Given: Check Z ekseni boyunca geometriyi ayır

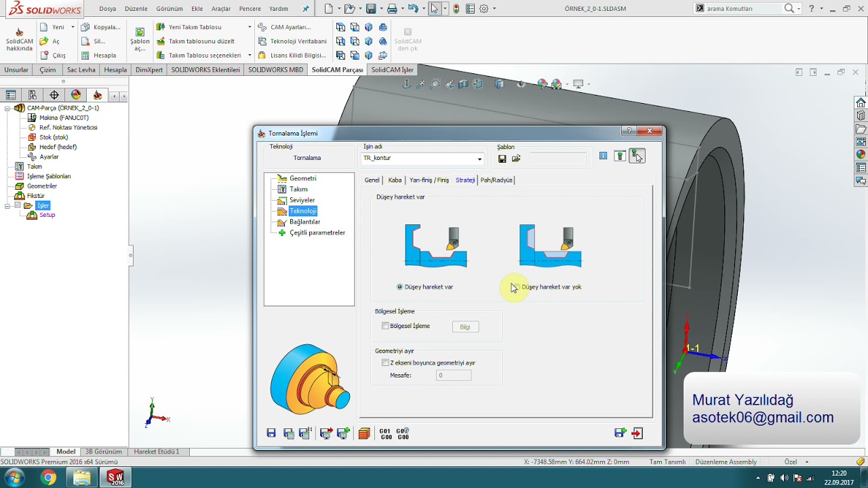Looking at the screenshot, I should coord(385,363).
